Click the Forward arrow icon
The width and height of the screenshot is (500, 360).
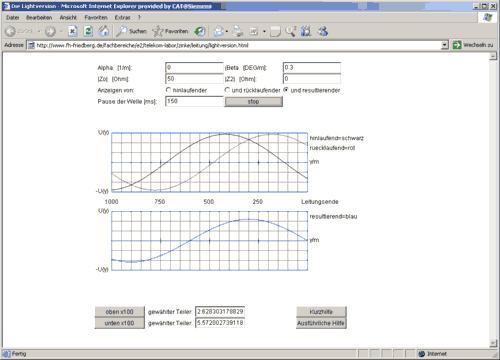50,31
